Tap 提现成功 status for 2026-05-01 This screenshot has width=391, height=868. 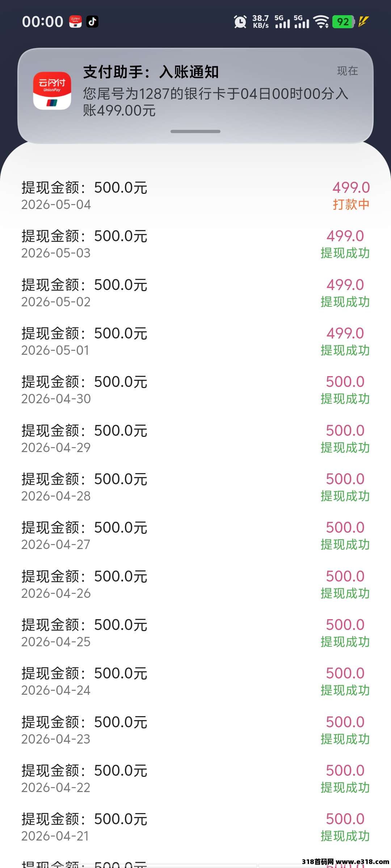(x=345, y=350)
